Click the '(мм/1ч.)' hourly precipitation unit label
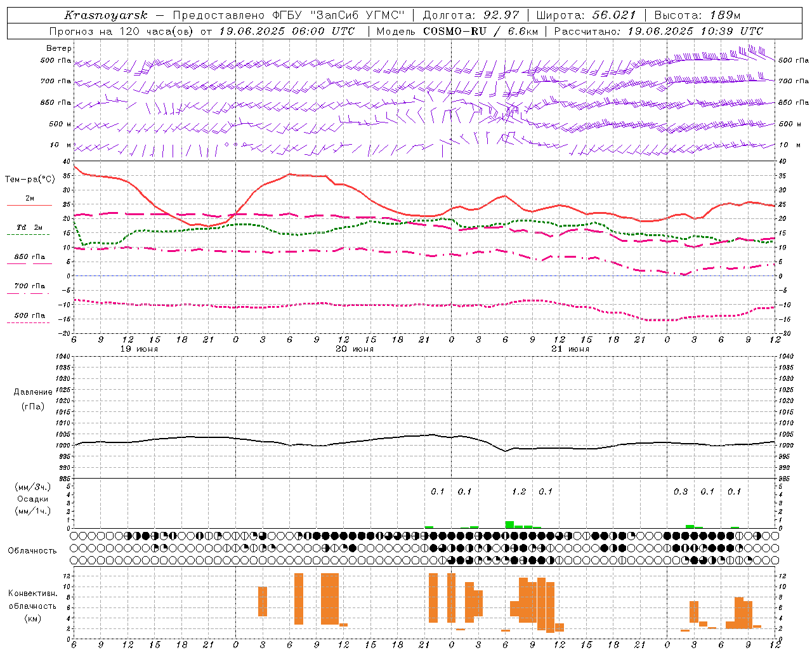Image resolution: width=812 pixels, height=650 pixels. tap(32, 511)
